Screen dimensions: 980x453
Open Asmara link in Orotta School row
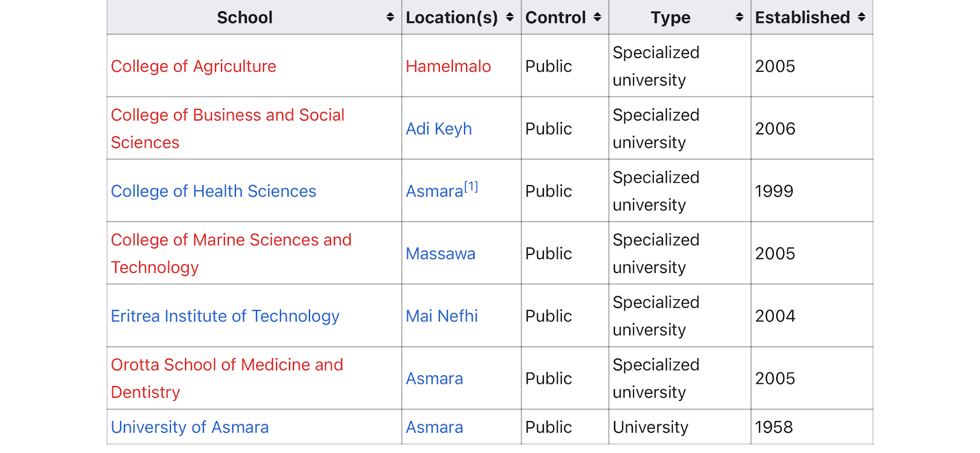434,378
